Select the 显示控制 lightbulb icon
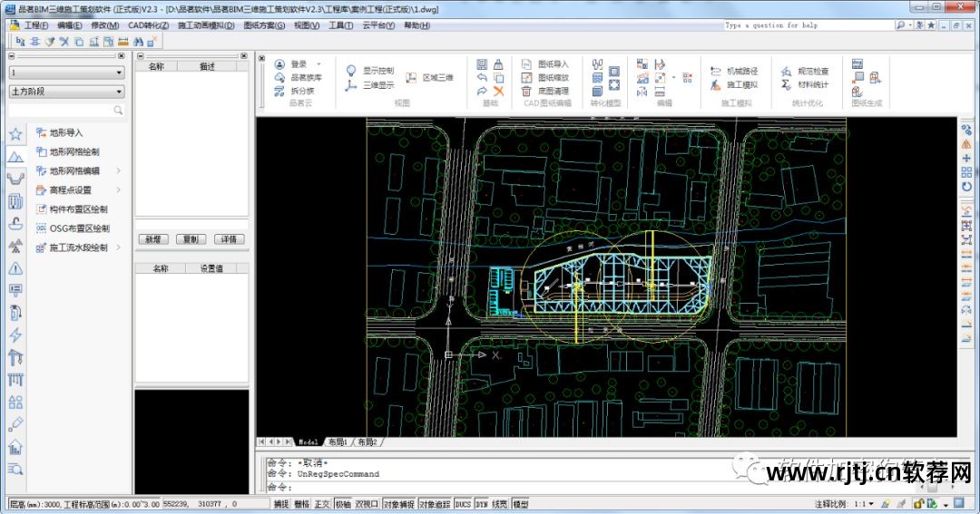Viewport: 980px width, 514px height. [x=352, y=70]
